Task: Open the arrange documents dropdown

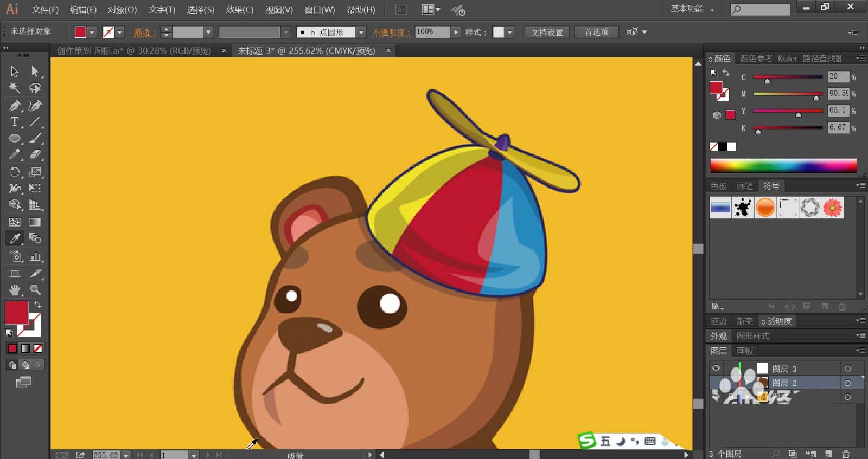Action: pyautogui.click(x=431, y=10)
